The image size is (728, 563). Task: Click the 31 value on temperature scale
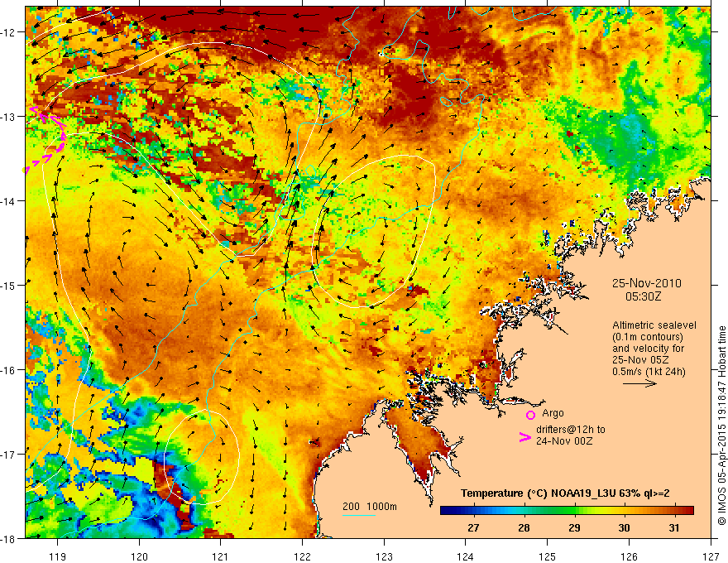pyautogui.click(x=674, y=527)
